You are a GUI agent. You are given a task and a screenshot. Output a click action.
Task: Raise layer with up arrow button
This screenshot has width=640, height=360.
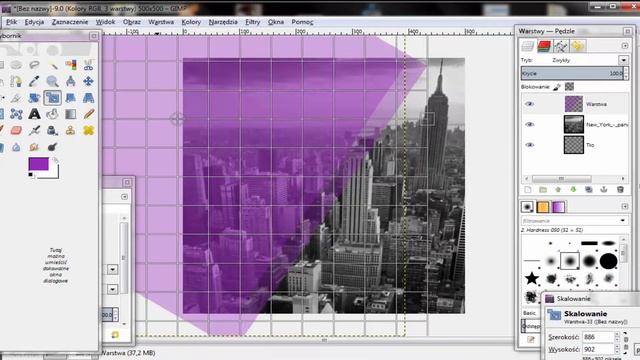(x=558, y=190)
